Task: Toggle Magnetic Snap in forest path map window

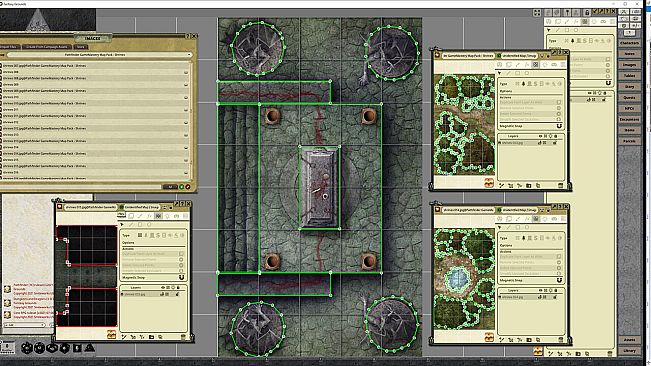Action: click(559, 126)
